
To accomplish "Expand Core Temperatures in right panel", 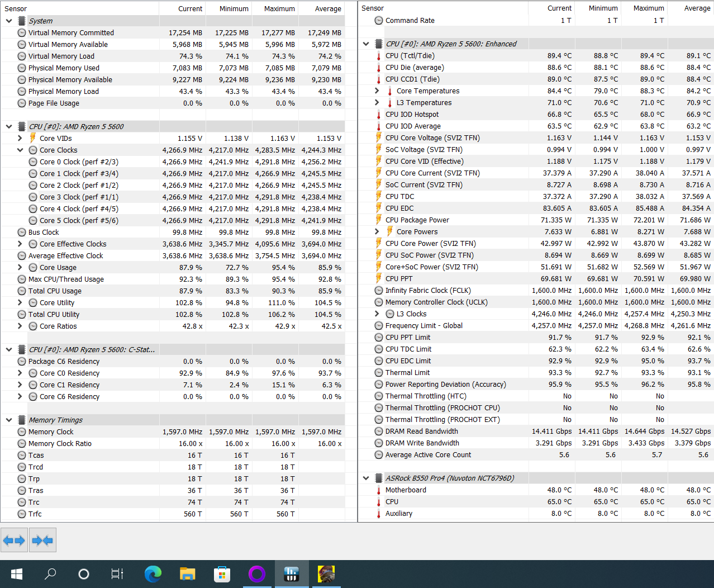I will (377, 91).
